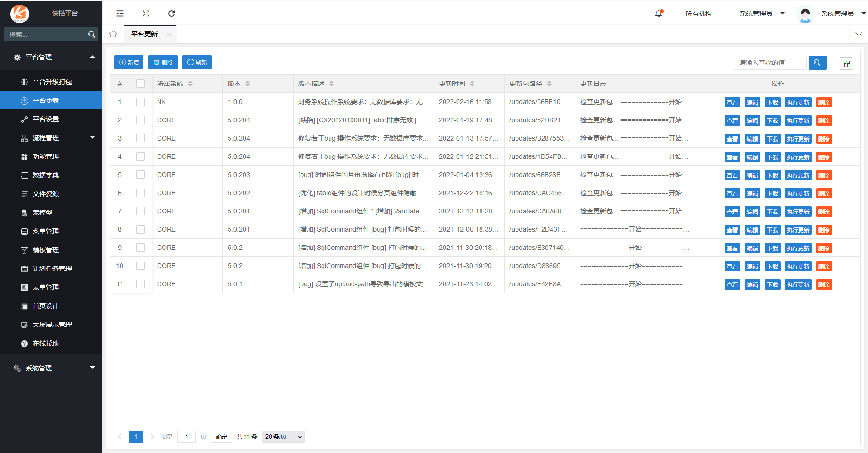Image resolution: width=868 pixels, height=453 pixels.
Task: Tick the checkbox for version 5.0.1 row
Action: click(141, 284)
